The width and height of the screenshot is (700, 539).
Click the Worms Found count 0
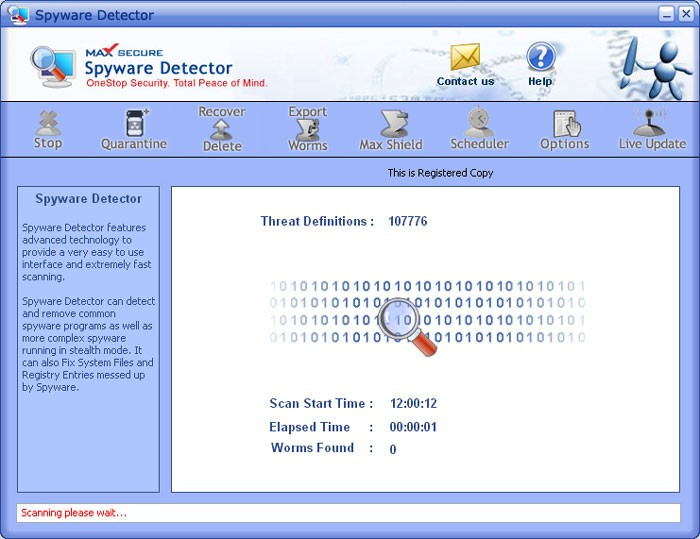pos(393,449)
